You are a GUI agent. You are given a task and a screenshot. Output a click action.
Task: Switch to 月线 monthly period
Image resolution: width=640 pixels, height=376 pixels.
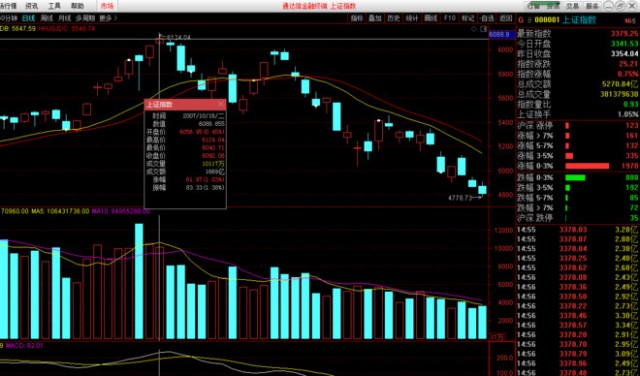(x=64, y=18)
